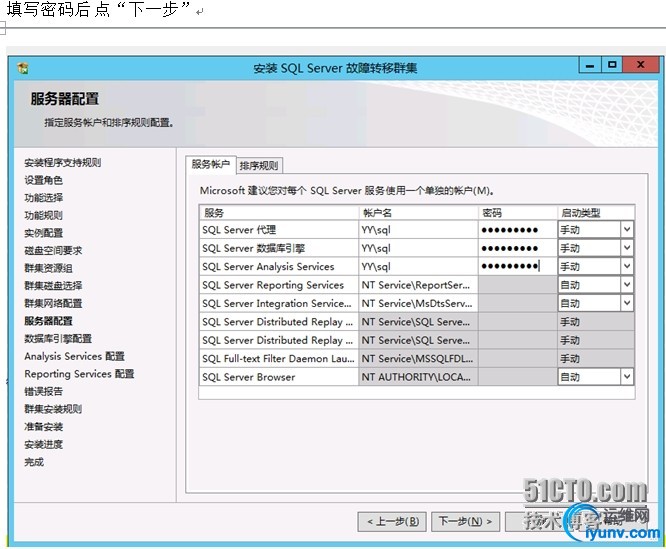Click SQL Server Reporting Services row label
The height and width of the screenshot is (549, 666).
coord(273,285)
